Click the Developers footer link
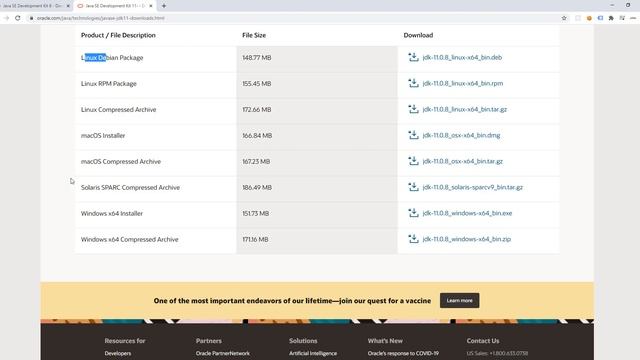Screen dimensions: 640x360 tap(118, 353)
